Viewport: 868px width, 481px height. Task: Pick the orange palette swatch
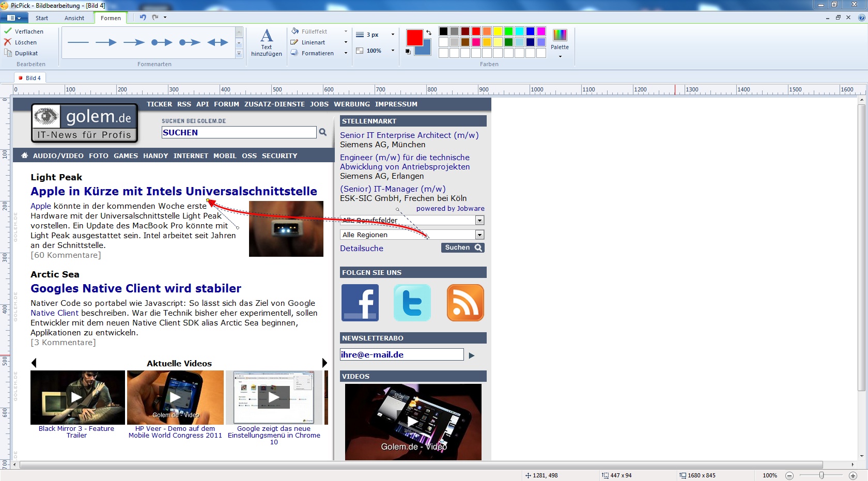487,32
